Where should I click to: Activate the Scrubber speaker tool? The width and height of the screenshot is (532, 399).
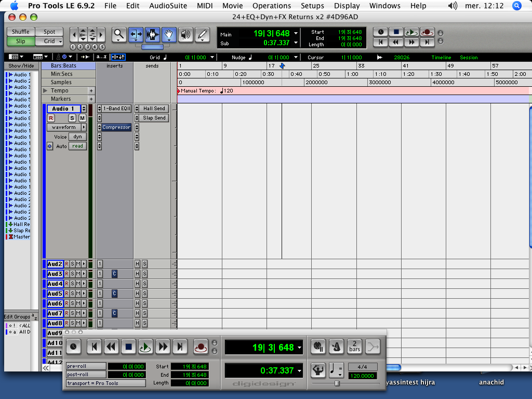click(x=185, y=35)
